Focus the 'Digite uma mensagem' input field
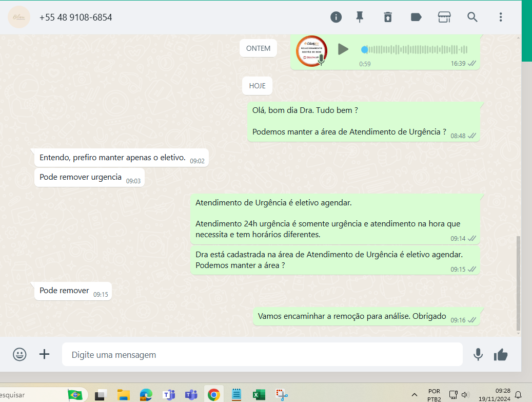532x402 pixels. coord(262,354)
